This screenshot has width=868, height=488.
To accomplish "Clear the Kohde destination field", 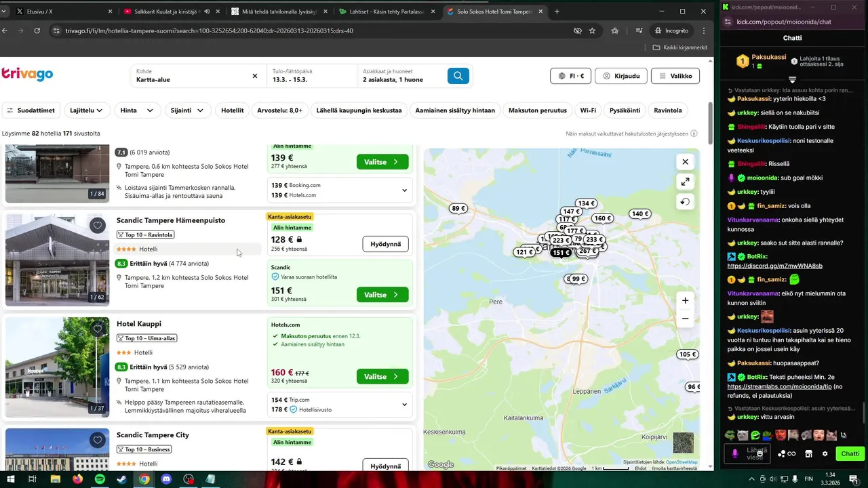I will (x=255, y=76).
